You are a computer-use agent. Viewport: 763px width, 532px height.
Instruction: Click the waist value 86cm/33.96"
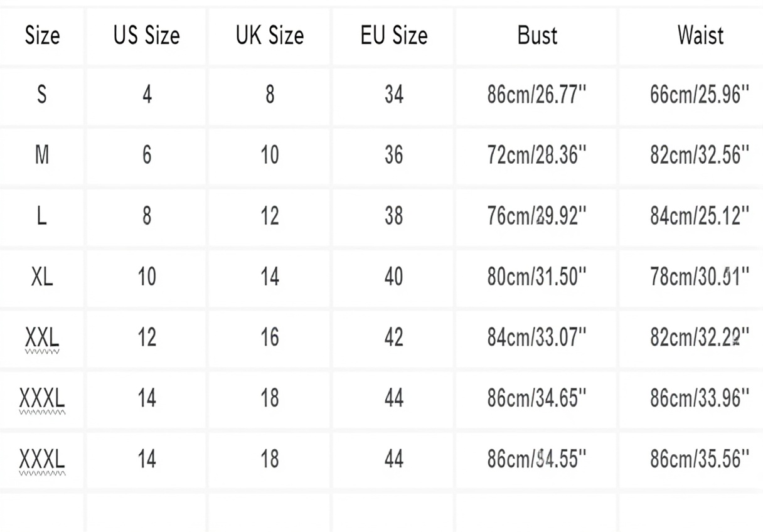point(700,398)
